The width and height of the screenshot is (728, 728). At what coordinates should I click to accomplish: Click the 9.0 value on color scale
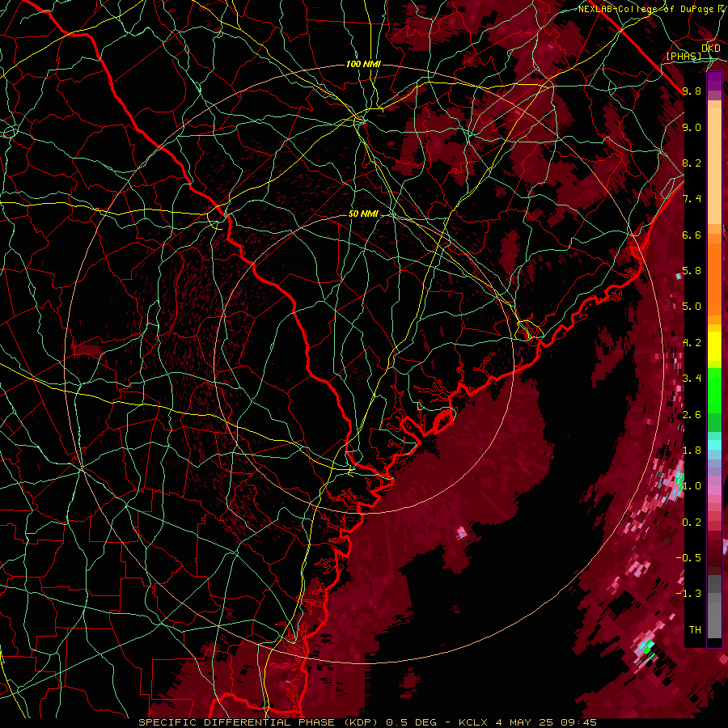tap(692, 127)
